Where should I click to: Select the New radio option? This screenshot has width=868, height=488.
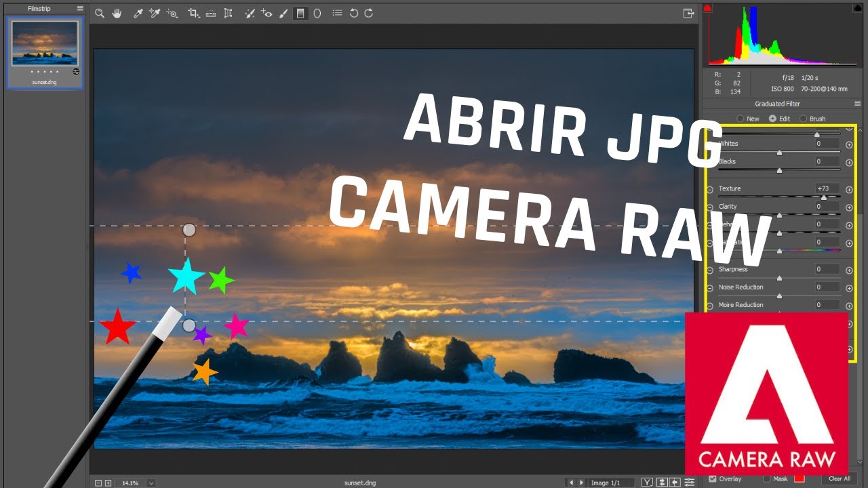point(741,119)
